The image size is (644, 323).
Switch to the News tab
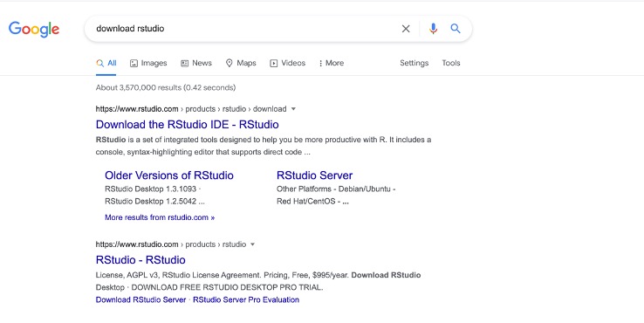pos(196,63)
